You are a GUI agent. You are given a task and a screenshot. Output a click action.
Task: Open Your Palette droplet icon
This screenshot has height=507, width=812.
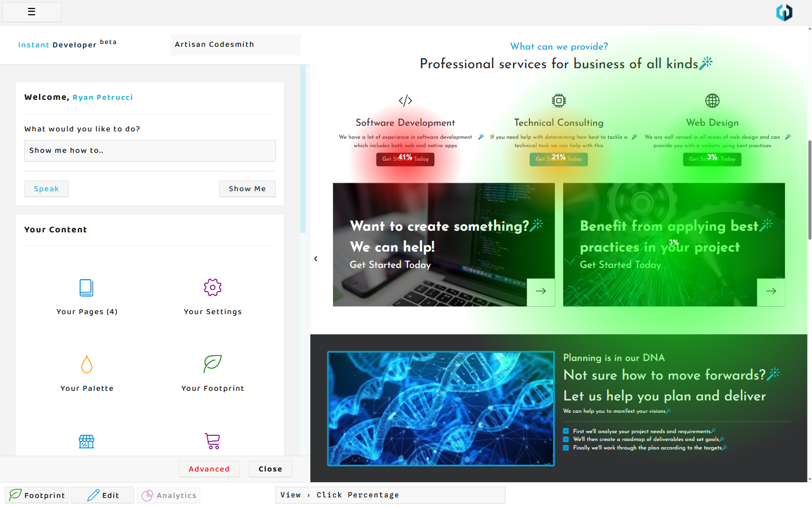pyautogui.click(x=86, y=364)
